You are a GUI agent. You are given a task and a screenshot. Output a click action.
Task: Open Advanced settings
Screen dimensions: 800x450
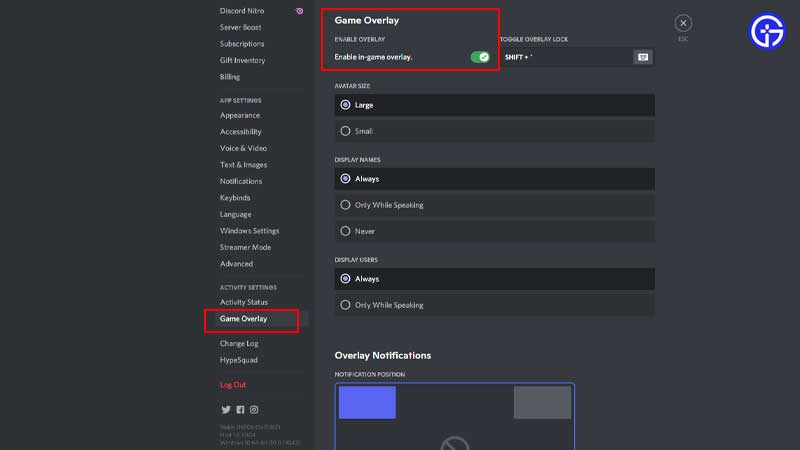pyautogui.click(x=236, y=264)
